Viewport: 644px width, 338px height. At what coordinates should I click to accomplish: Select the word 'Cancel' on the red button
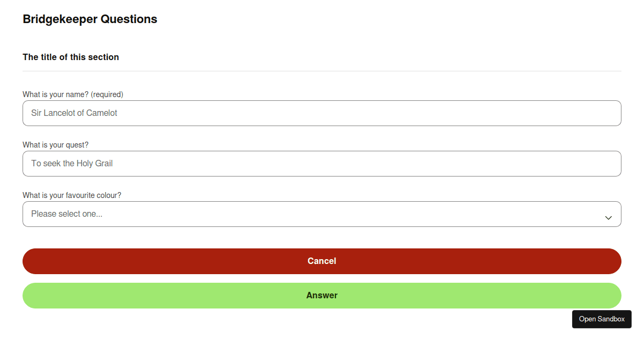pos(322,261)
